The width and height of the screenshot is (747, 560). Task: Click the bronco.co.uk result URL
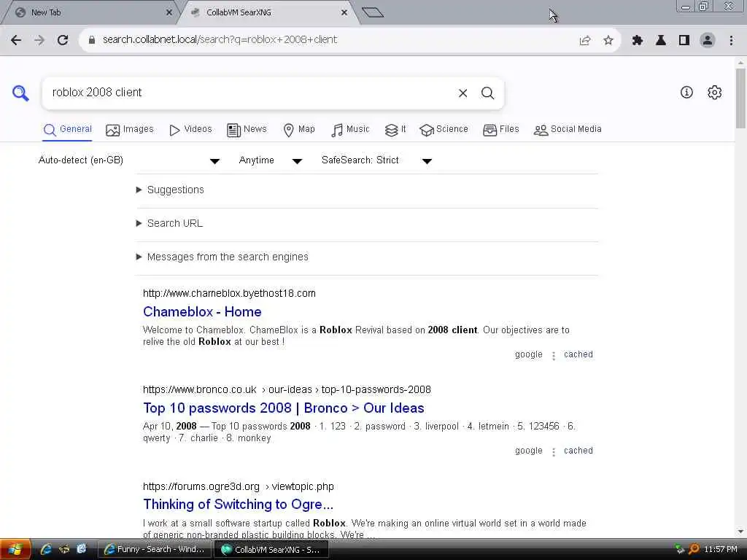click(287, 390)
